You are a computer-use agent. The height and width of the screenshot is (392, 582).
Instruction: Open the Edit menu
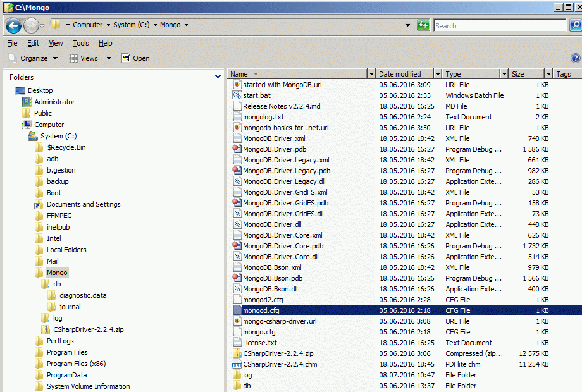tap(33, 43)
